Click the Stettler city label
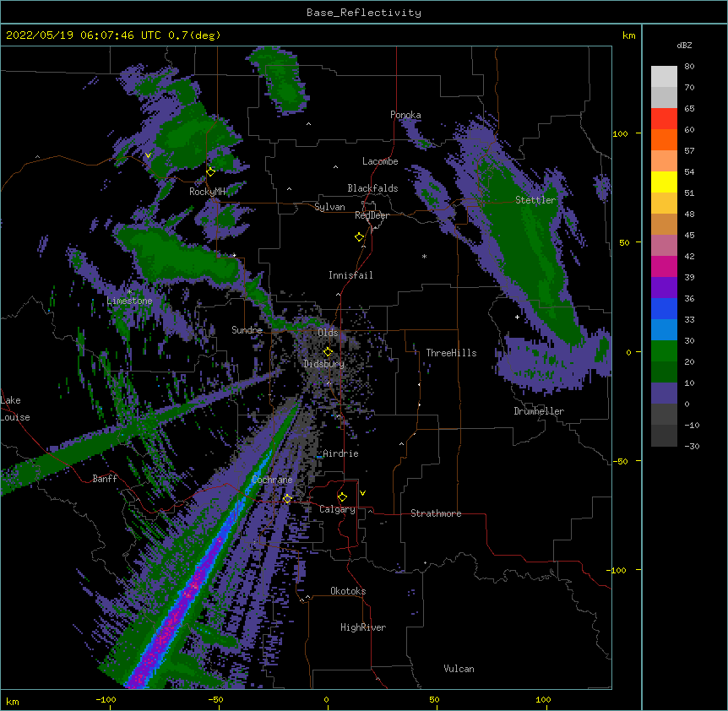The height and width of the screenshot is (711, 728). click(535, 200)
